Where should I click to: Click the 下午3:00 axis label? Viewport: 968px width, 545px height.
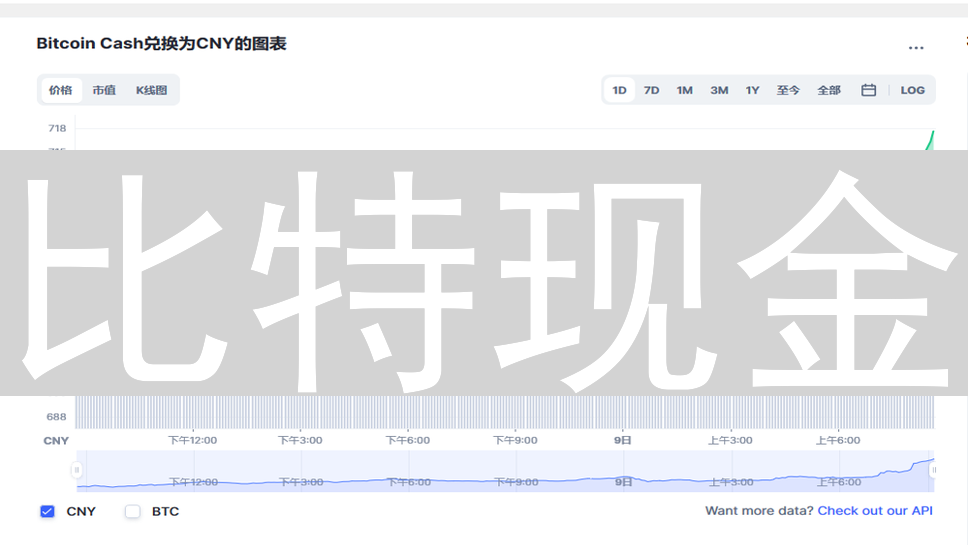point(300,440)
